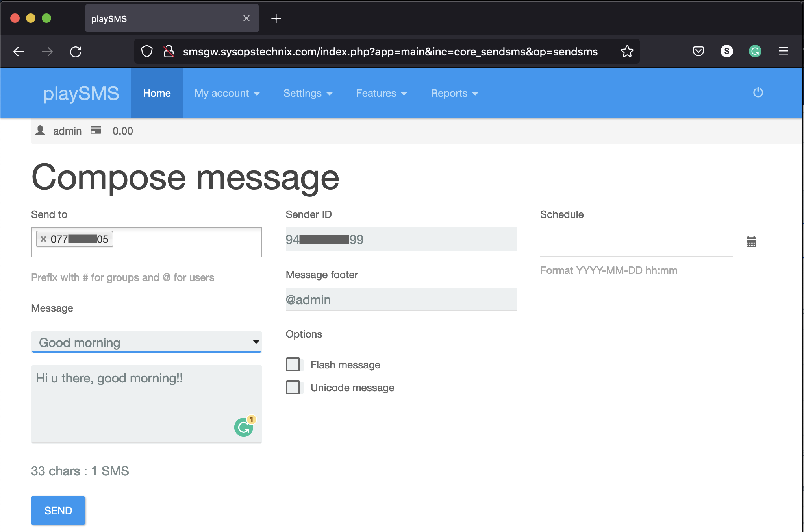Viewport: 804px width, 532px height.
Task: Enable the Flash message checkbox
Action: pos(293,365)
